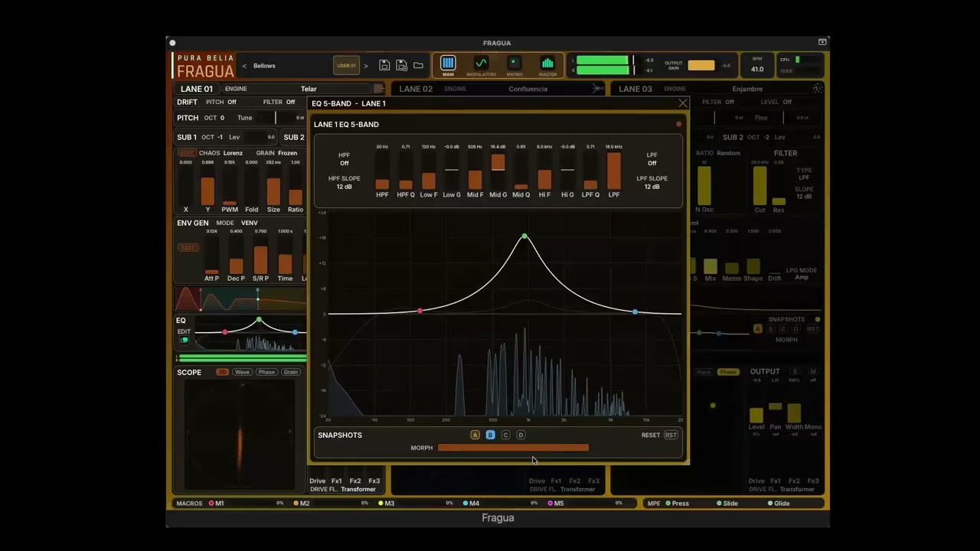The image size is (980, 551).
Task: Switch the Lane 01 scope to Wave
Action: [243, 372]
